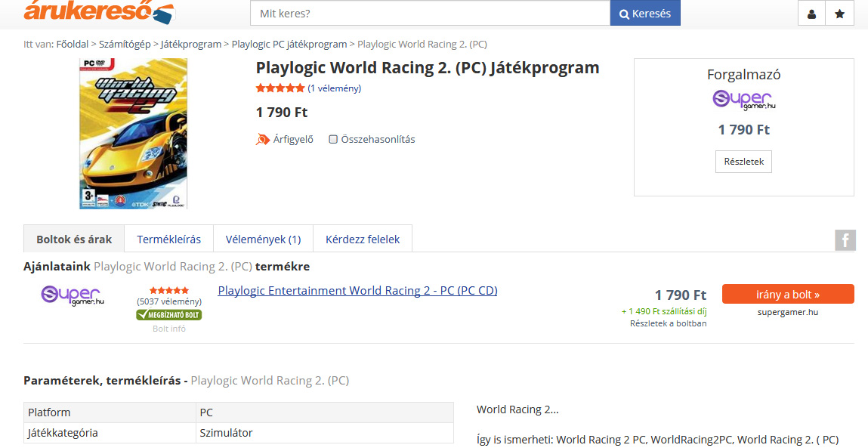
Task: Open the user account icon
Action: [x=811, y=14]
